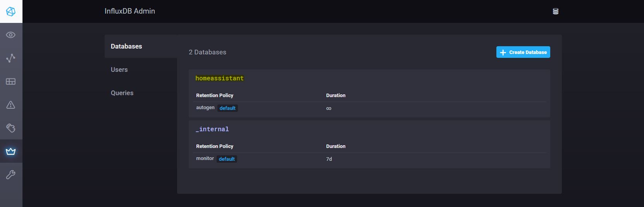Screen dimensions: 644x207
Task: Click the Create Database button
Action: 523,52
